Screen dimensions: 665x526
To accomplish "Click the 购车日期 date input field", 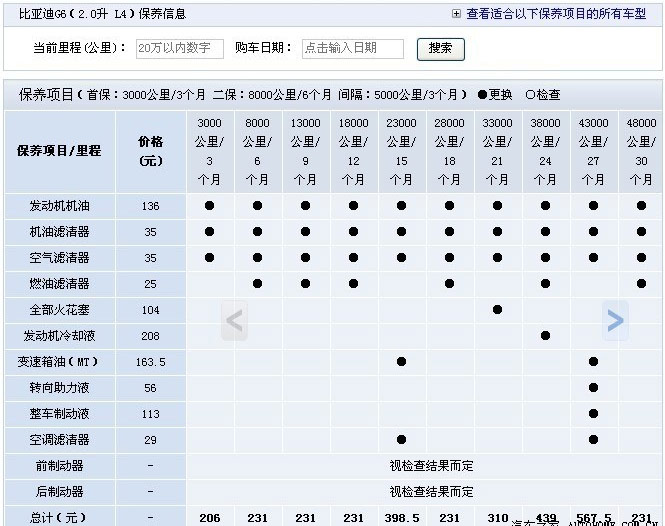I will 352,48.
